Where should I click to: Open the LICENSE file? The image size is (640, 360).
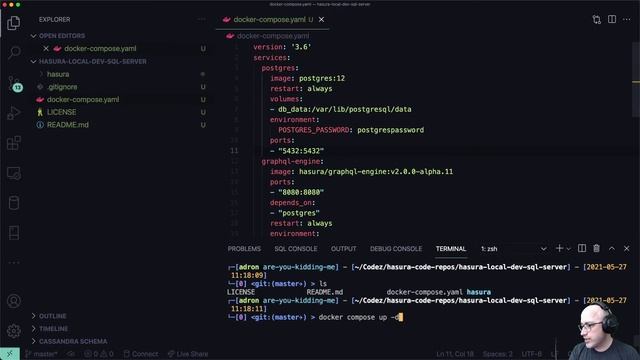click(x=61, y=112)
